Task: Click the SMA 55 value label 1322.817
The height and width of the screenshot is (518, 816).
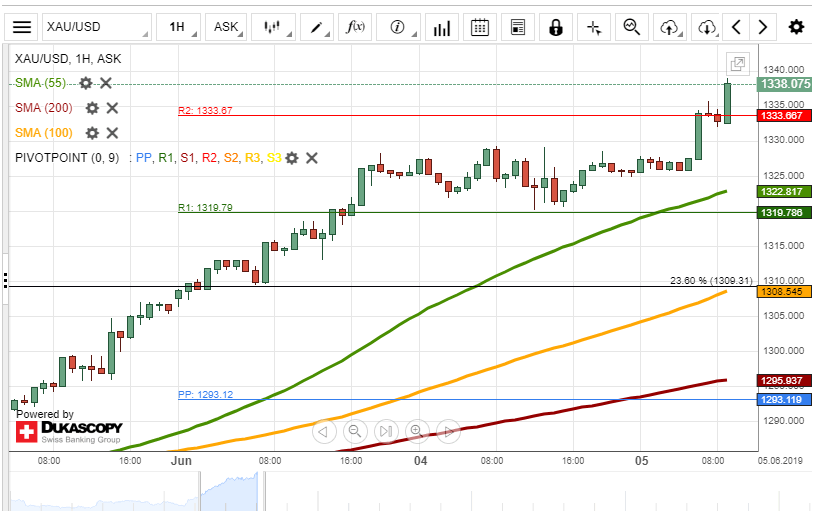Action: click(784, 192)
